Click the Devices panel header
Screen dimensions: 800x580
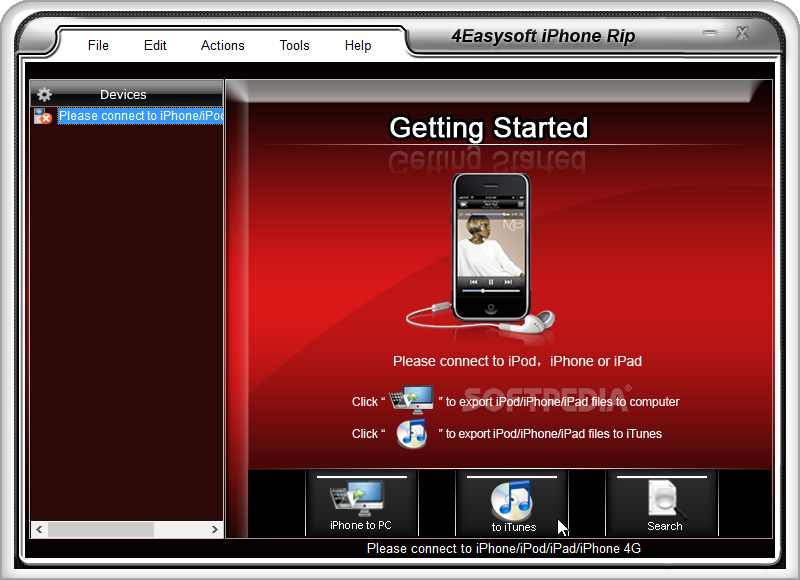(127, 94)
